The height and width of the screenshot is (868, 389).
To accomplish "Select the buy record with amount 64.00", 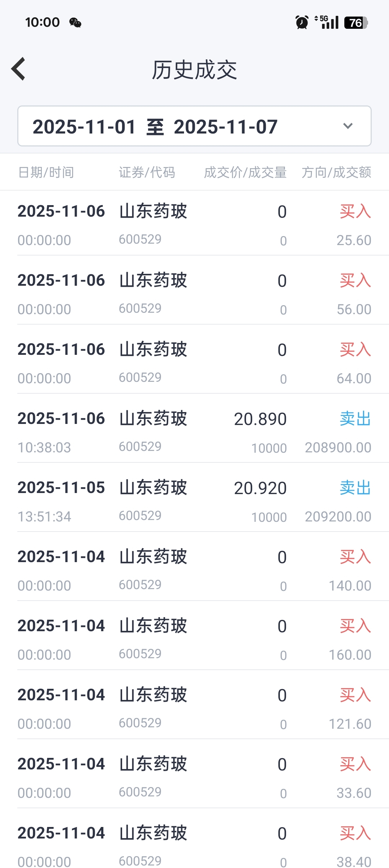I will (x=194, y=363).
